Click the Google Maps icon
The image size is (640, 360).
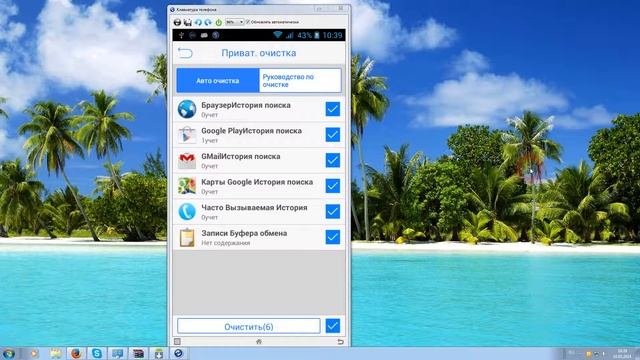pyautogui.click(x=187, y=186)
